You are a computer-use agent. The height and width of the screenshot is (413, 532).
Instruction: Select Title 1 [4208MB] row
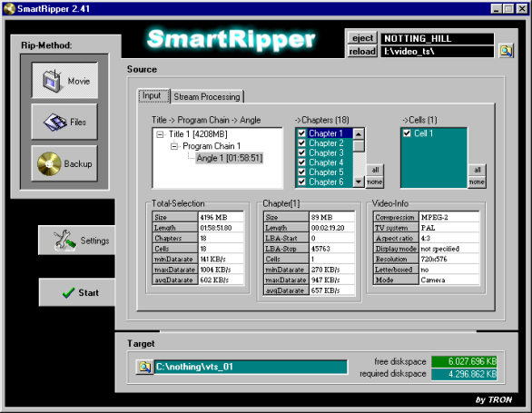(198, 134)
